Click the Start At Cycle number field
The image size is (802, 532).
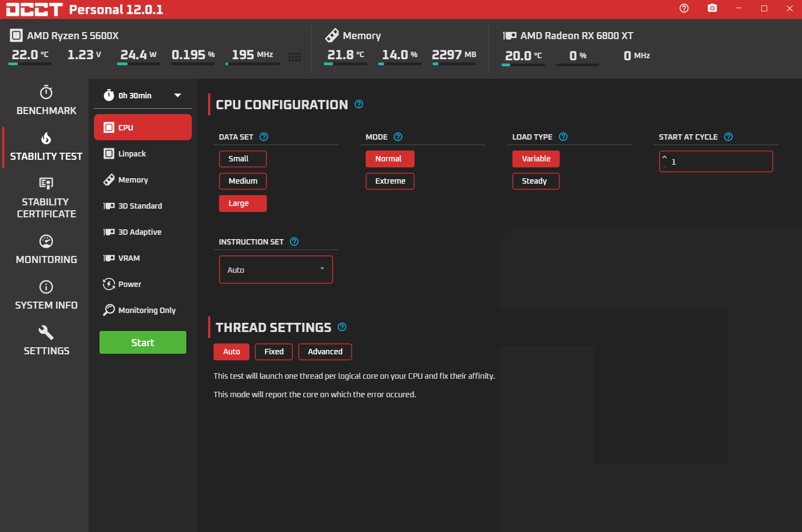pos(716,161)
